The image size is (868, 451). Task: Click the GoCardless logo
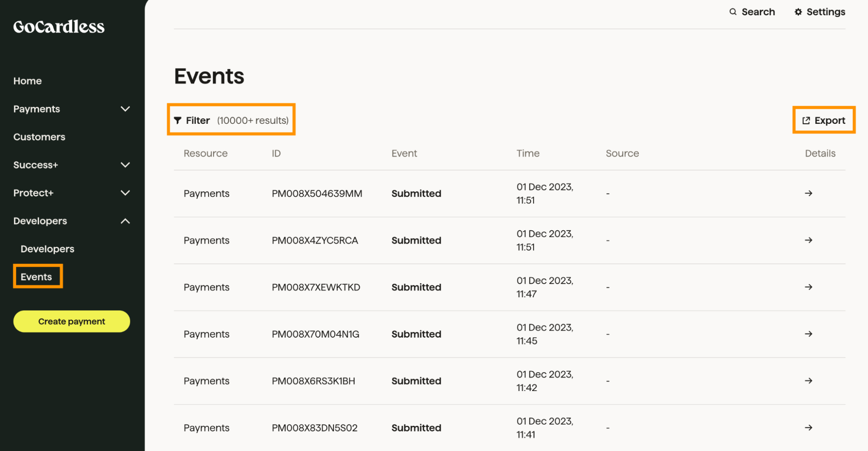[x=59, y=27]
